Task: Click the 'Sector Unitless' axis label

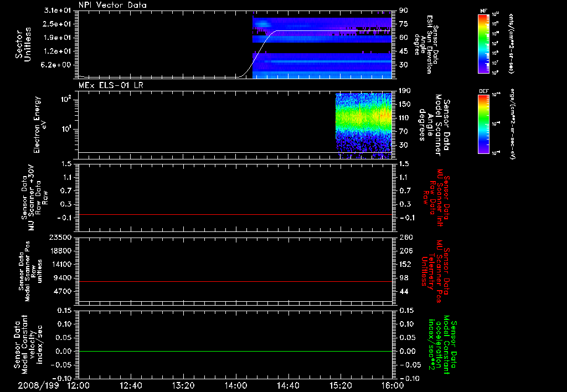Action: click(x=23, y=44)
